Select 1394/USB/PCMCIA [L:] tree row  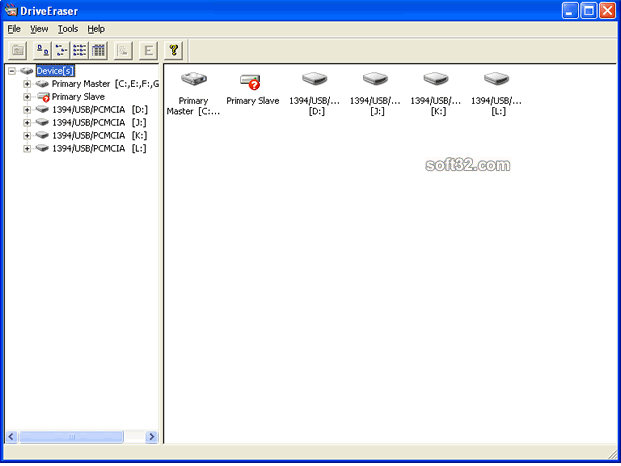pyautogui.click(x=99, y=149)
